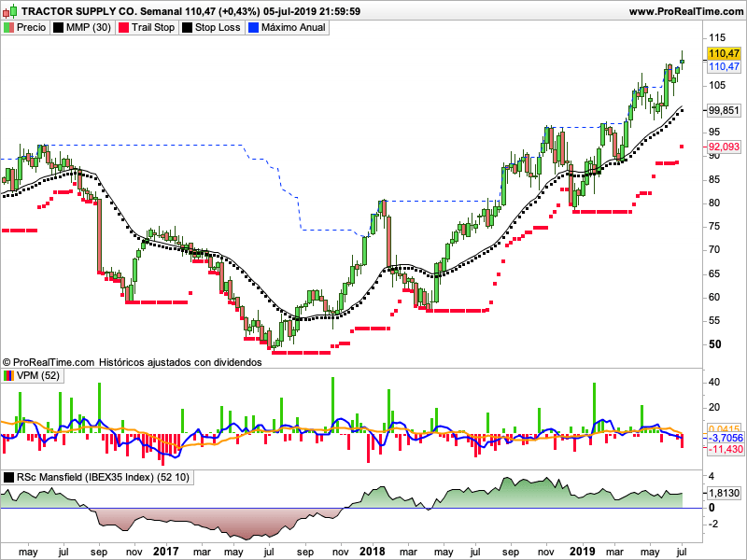Click the VPM (52) multicolor indicator icon
747x560 pixels.
pyautogui.click(x=9, y=375)
